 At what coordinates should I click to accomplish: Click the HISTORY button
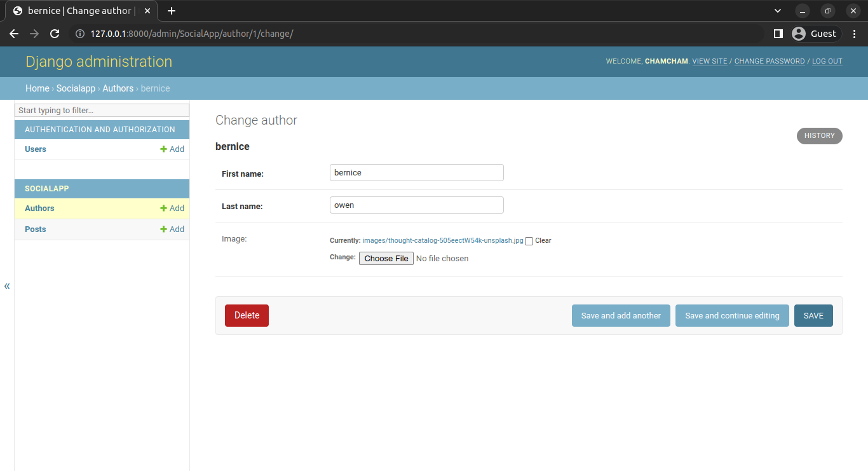[819, 135]
